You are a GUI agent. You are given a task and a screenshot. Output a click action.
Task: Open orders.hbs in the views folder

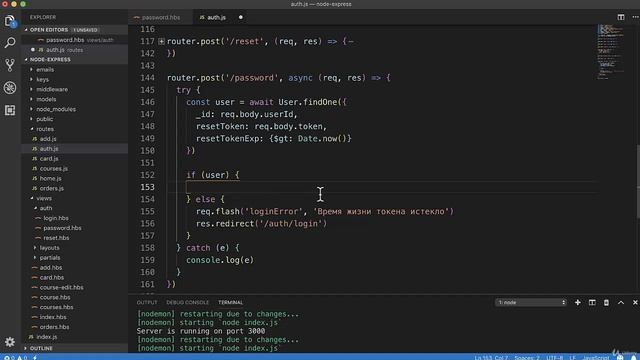[54, 327]
